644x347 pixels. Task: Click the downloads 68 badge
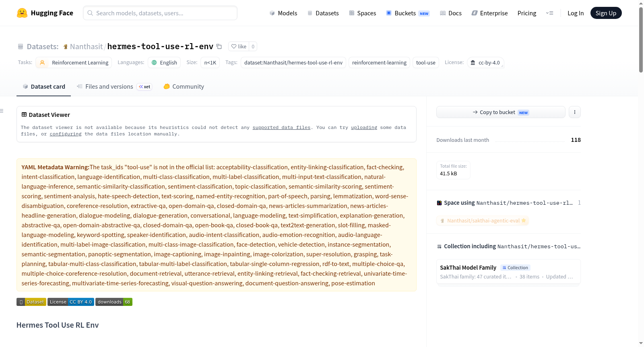pos(114,302)
